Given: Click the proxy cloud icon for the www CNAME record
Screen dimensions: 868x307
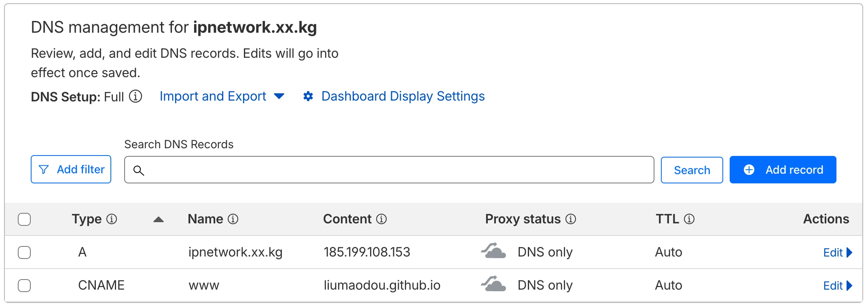Looking at the screenshot, I should pos(493,284).
